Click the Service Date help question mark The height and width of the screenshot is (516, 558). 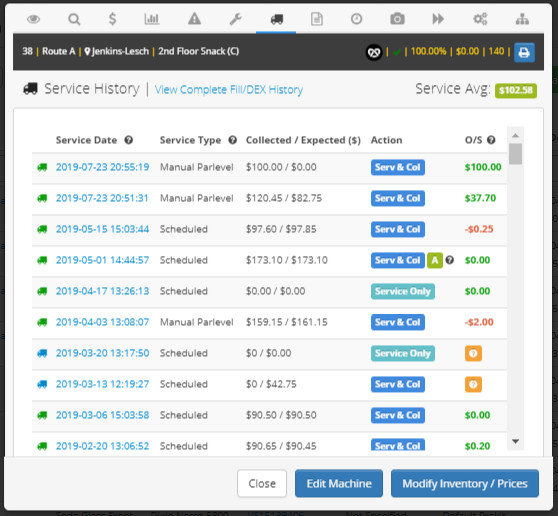pyautogui.click(x=128, y=140)
